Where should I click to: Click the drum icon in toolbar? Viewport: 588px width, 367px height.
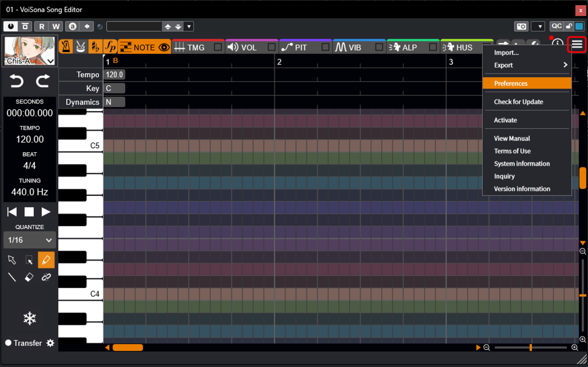click(x=80, y=47)
